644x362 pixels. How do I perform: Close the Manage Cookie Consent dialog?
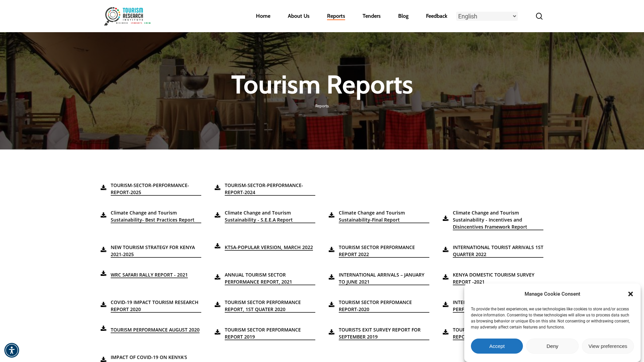tap(631, 294)
